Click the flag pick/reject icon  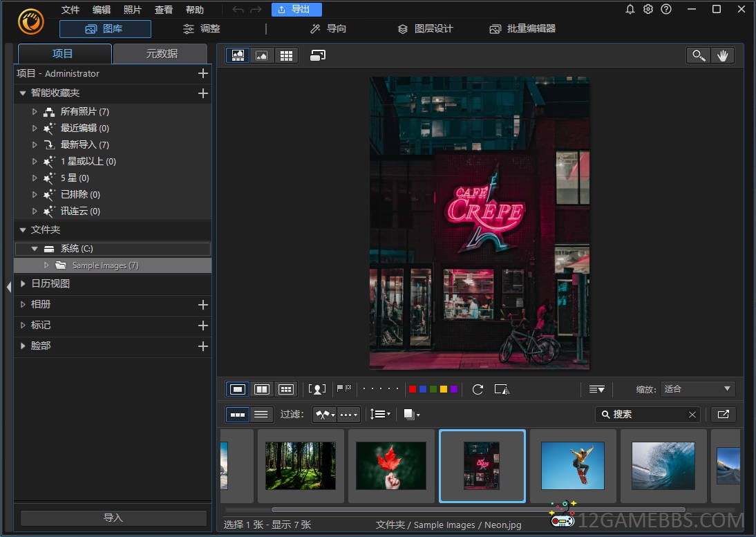[343, 388]
